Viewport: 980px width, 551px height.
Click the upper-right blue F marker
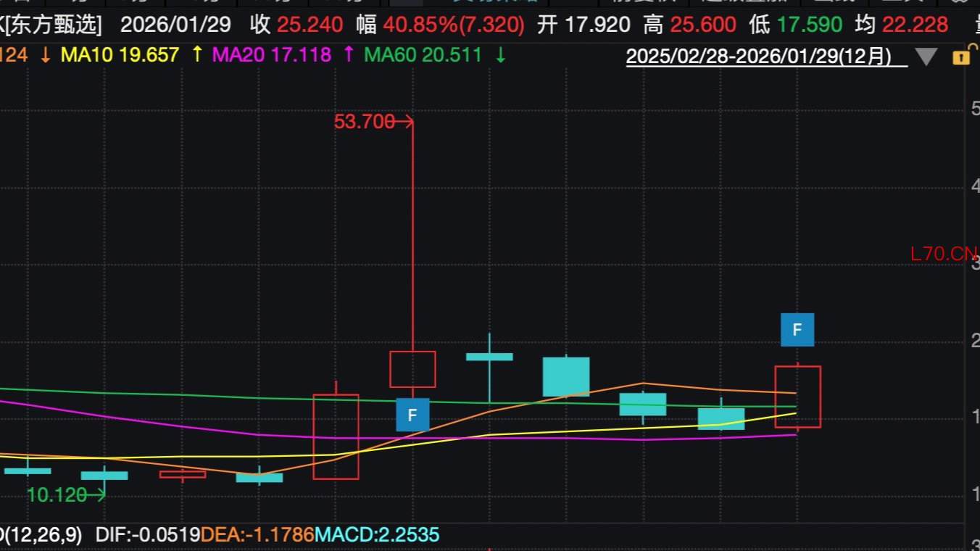797,330
